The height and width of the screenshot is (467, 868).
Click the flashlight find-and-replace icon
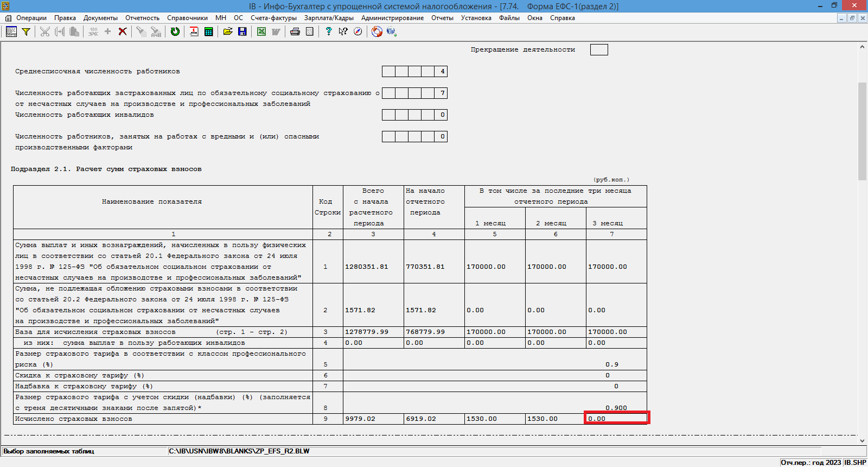coord(156,31)
